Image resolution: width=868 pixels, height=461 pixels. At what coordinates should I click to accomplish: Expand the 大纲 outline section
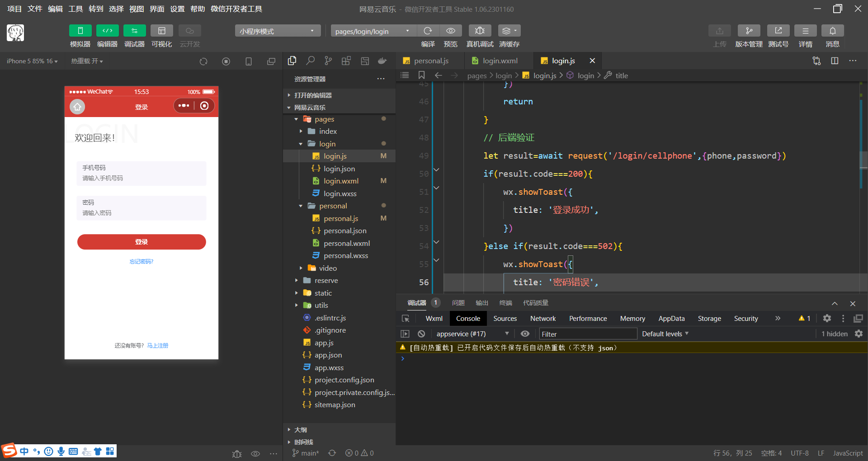pos(339,430)
